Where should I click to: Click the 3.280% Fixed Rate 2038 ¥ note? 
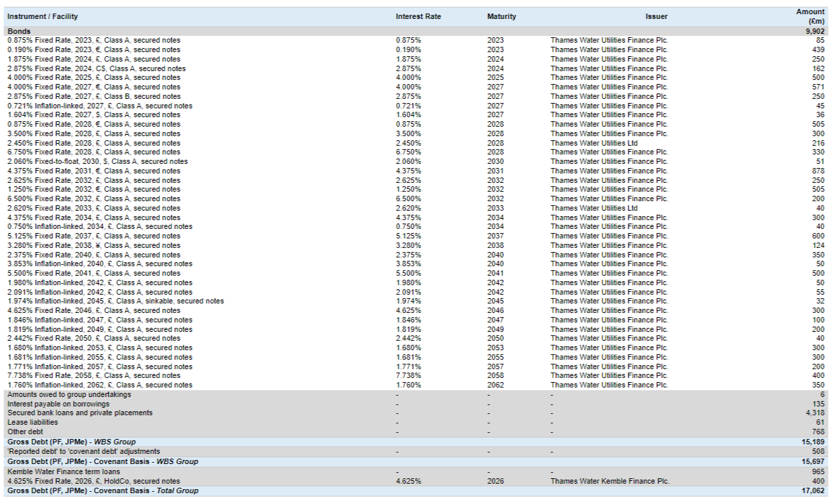[94, 245]
